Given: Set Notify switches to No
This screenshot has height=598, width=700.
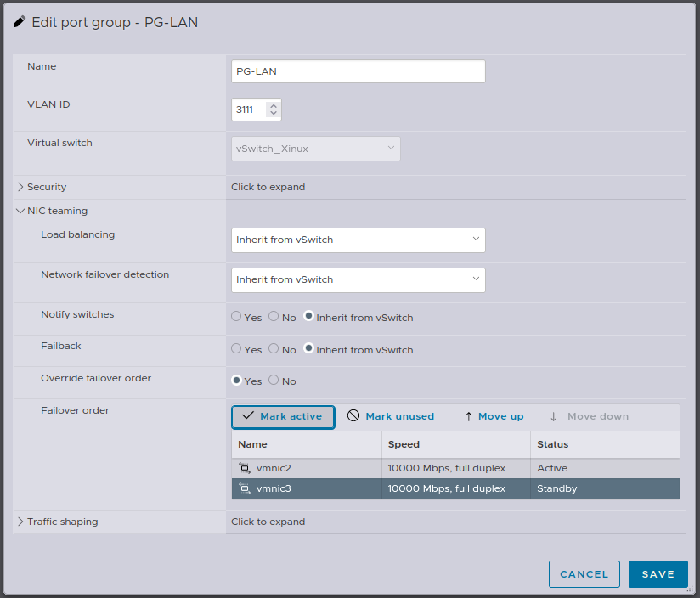Looking at the screenshot, I should pos(274,316).
